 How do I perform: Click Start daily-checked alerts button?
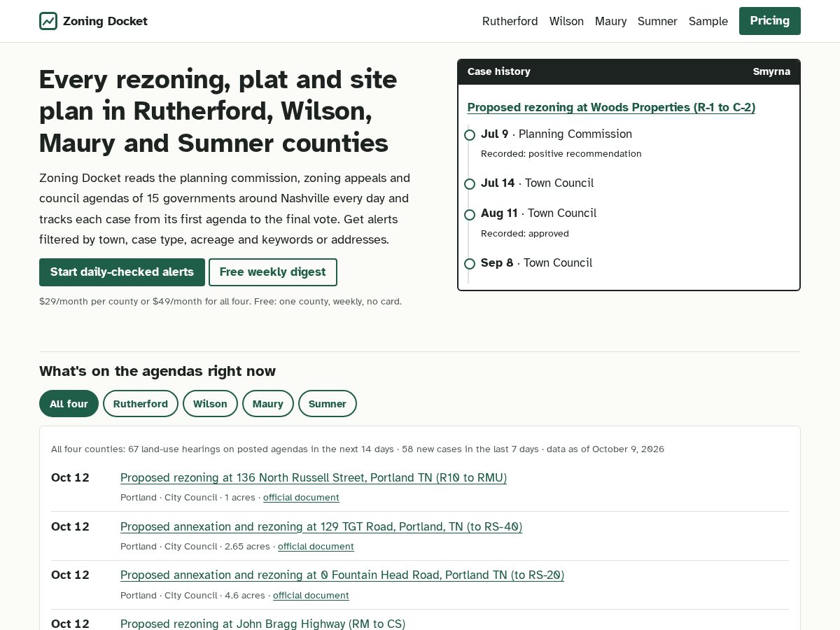pyautogui.click(x=122, y=272)
